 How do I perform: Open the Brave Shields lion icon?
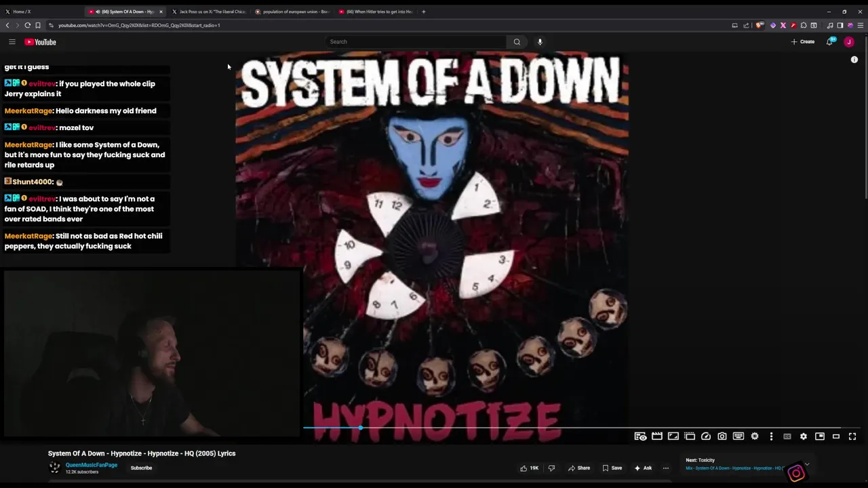[760, 26]
